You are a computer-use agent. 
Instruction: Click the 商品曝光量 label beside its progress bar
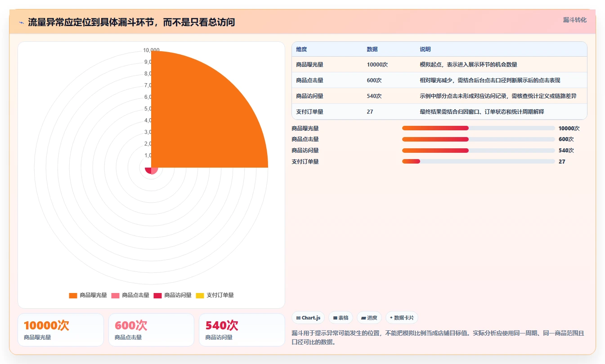tap(305, 128)
